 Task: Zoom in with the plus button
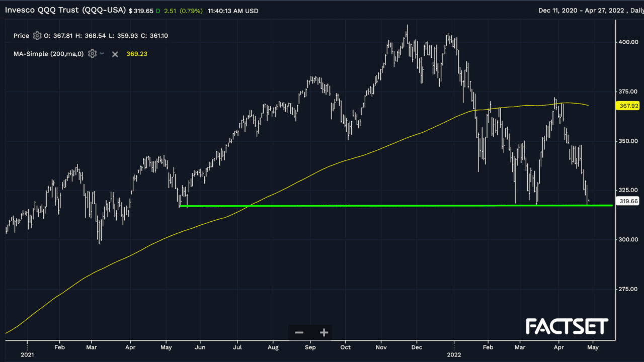(324, 332)
